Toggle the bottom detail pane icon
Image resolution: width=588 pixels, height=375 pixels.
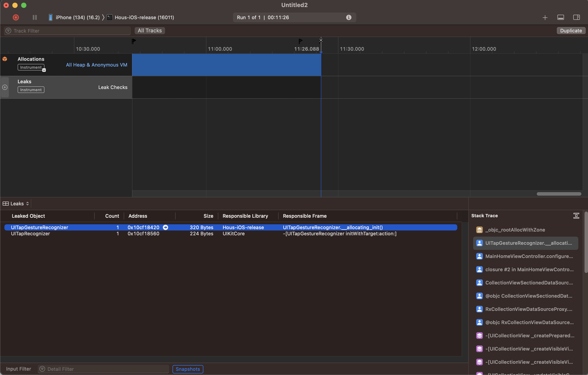point(560,17)
